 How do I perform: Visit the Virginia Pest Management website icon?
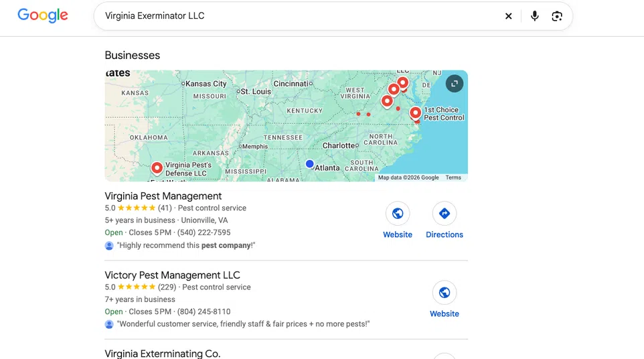[x=398, y=214]
